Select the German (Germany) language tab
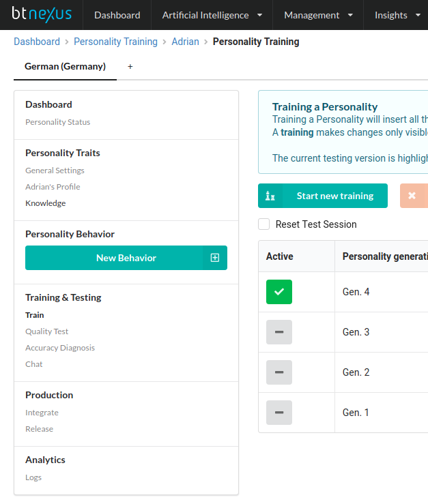This screenshot has height=504, width=428. 65,67
